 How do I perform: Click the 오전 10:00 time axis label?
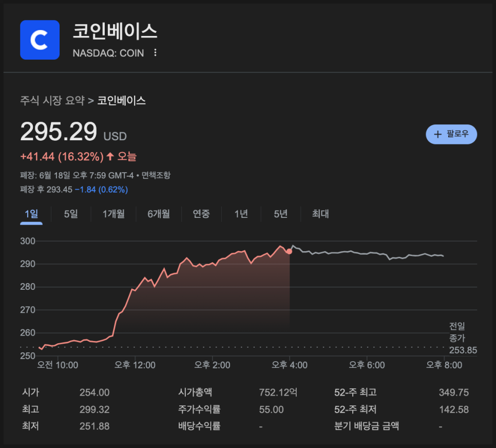(58, 365)
